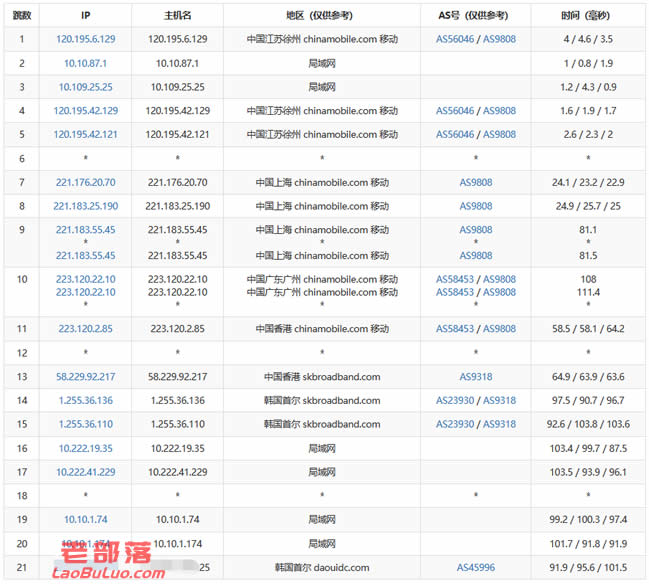
Task: Open AS9808 link in hop 5 row
Action: [x=500, y=135]
